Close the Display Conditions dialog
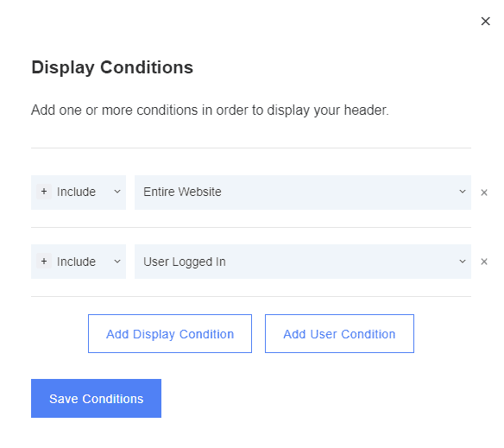 485,22
